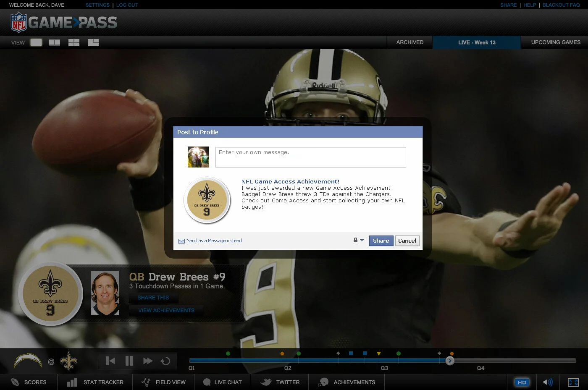Click the Drew Brees badge in the dialog
The height and width of the screenshot is (390, 588).
click(207, 200)
